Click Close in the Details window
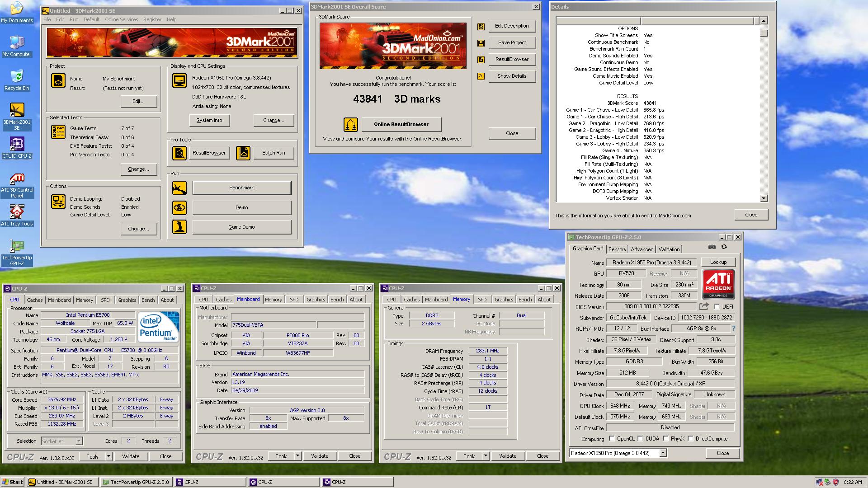868x488 pixels. 751,215
